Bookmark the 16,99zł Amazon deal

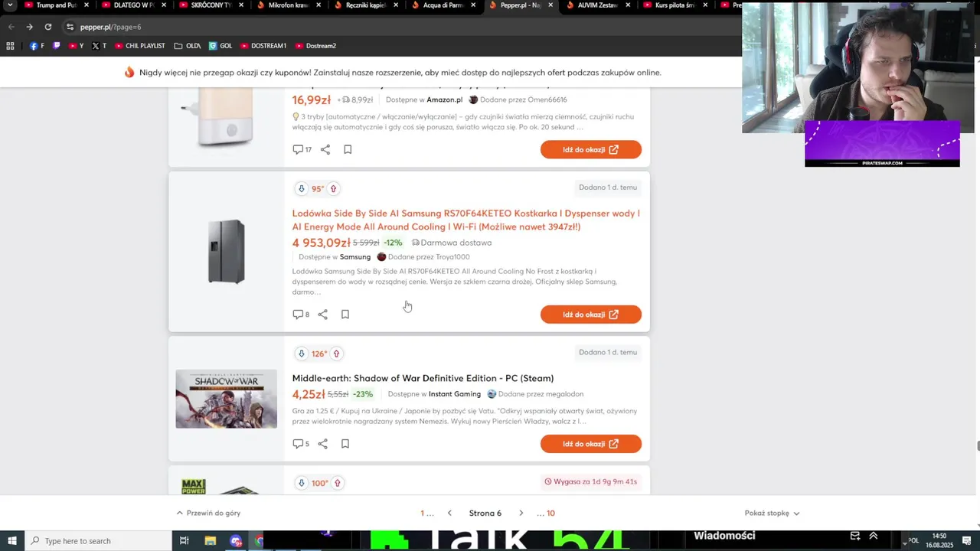[x=348, y=149]
